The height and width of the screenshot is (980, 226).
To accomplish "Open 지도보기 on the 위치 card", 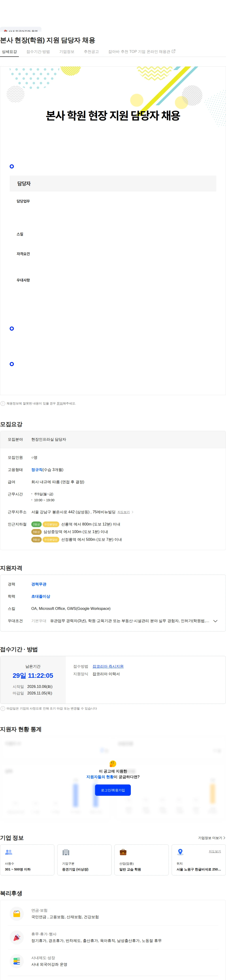I will [x=214, y=851].
